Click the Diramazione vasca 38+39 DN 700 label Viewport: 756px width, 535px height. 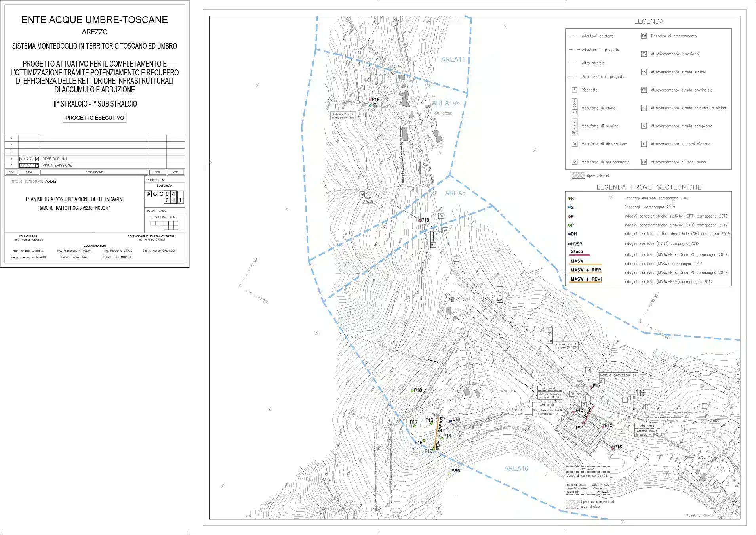[x=547, y=412]
